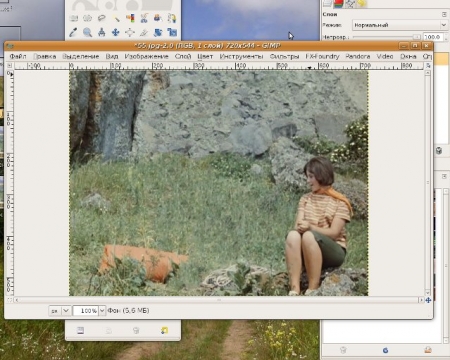Viewport: 450px width, 360px height.
Task: Click the opacity value field showing 100.0
Action: pos(432,37)
